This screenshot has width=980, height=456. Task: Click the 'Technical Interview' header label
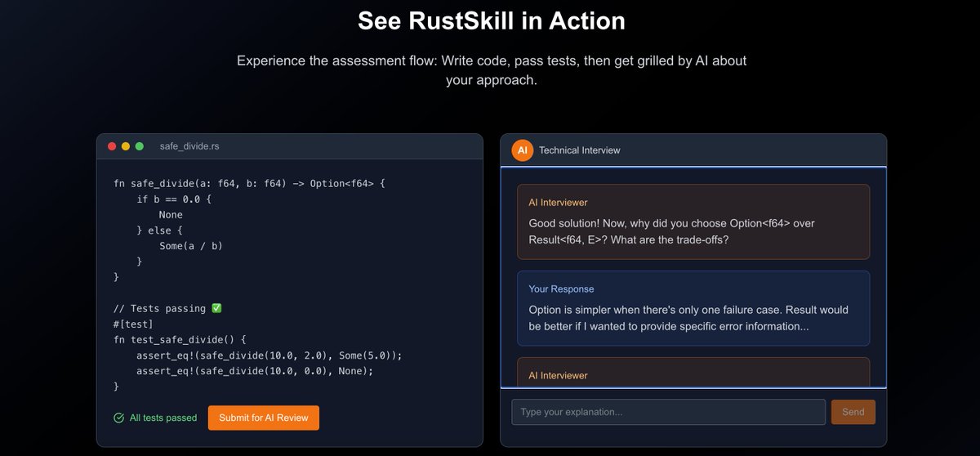[580, 150]
